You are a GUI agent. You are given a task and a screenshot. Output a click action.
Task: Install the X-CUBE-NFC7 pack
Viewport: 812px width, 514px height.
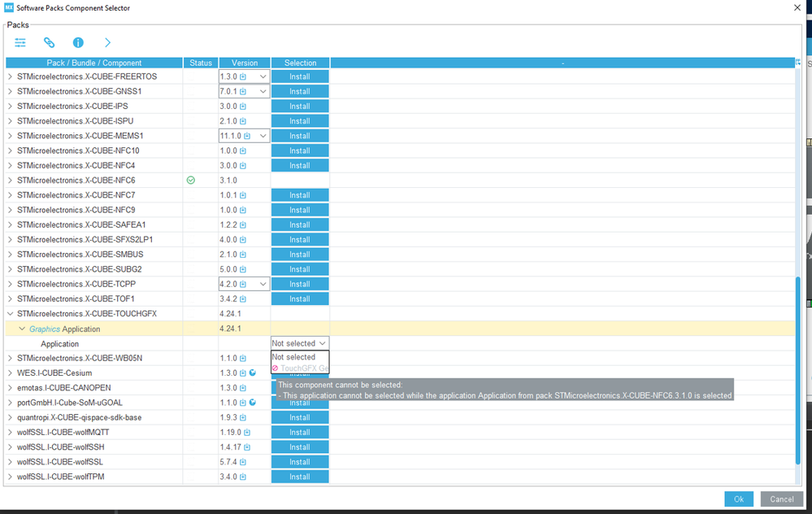[x=300, y=195]
